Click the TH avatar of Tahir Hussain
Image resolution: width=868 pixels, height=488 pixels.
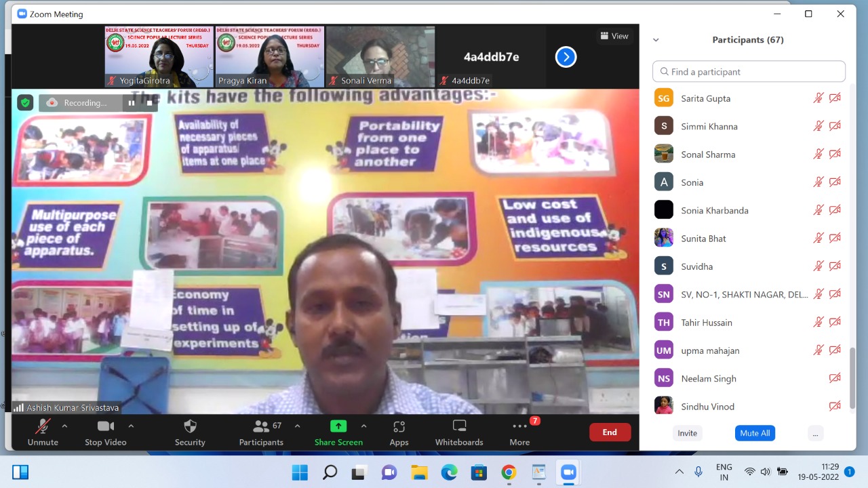coord(664,322)
